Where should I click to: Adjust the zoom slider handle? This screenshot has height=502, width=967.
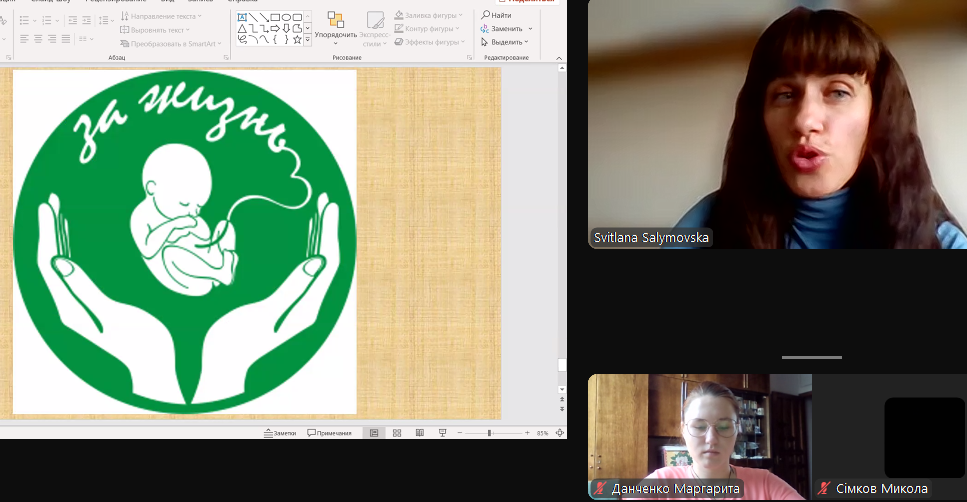click(490, 433)
